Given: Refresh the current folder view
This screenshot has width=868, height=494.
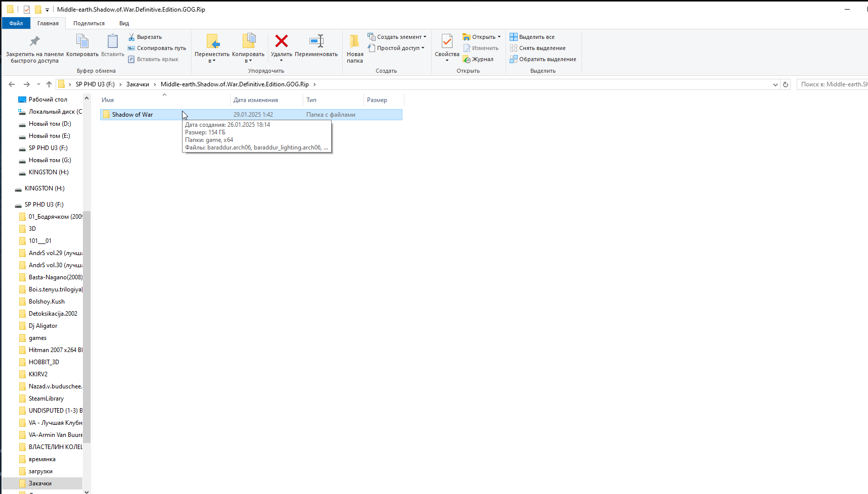Looking at the screenshot, I should [x=786, y=84].
